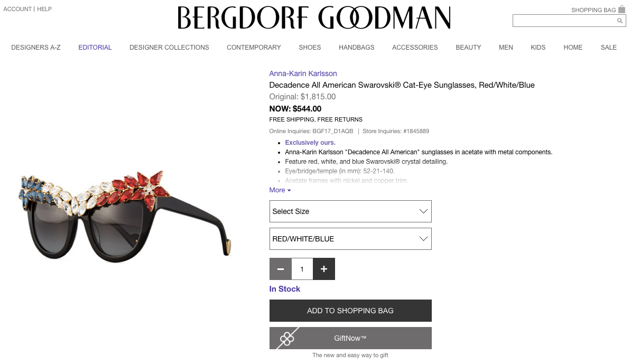Image resolution: width=631 pixels, height=364 pixels.
Task: Decrease quantity with the minus button
Action: (281, 269)
